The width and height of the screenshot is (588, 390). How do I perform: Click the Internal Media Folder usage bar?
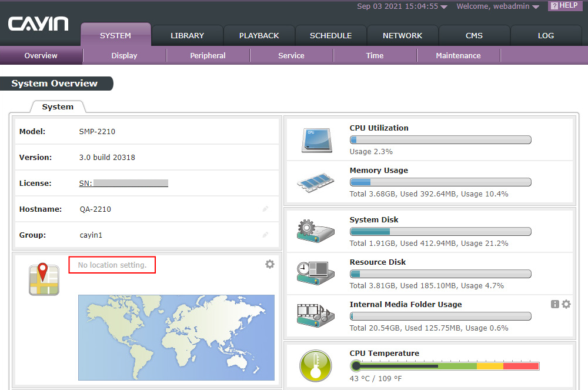point(440,316)
